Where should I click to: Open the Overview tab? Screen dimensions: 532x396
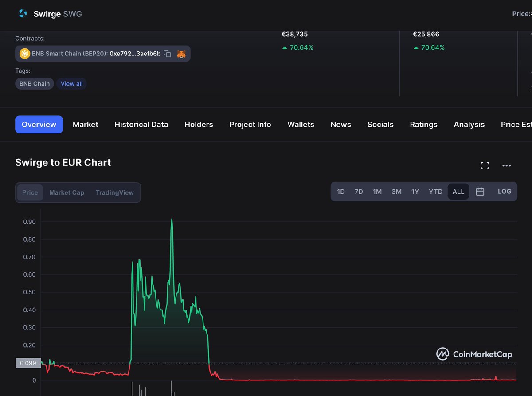(x=39, y=125)
